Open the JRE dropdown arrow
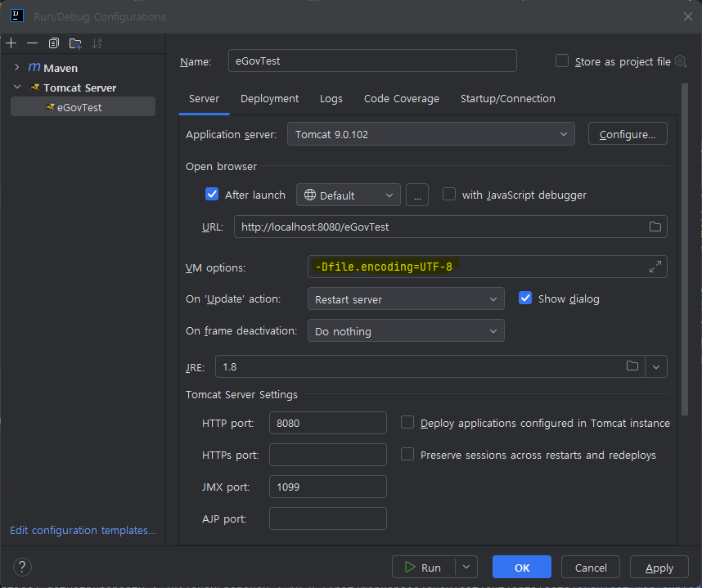Viewport: 702px width, 588px height. point(656,367)
